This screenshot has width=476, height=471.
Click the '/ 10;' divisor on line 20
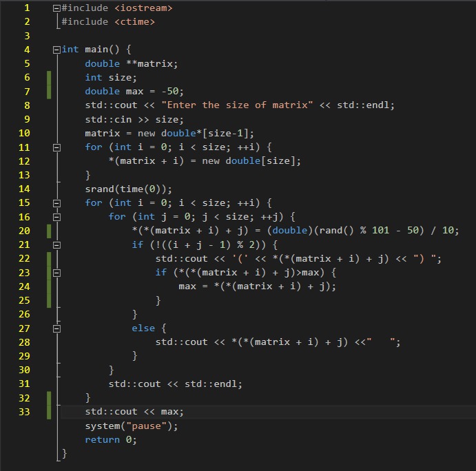(445, 231)
